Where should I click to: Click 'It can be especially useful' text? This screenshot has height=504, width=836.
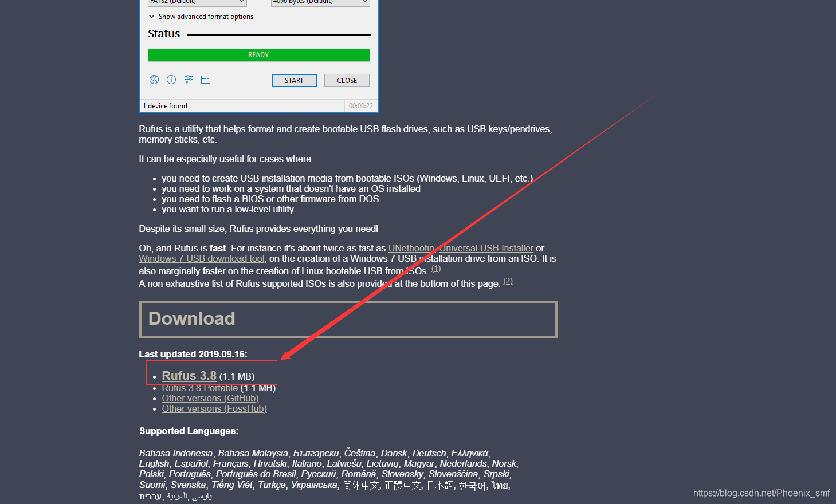226,159
